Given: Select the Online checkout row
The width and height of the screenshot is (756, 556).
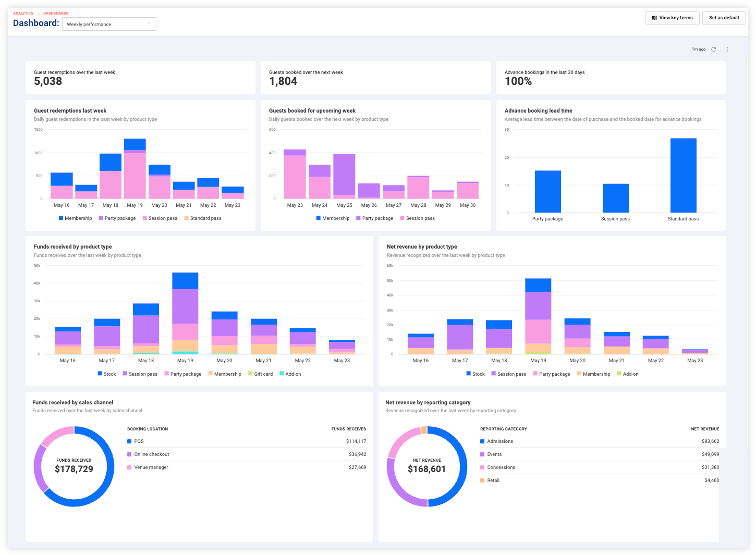Looking at the screenshot, I should click(247, 454).
